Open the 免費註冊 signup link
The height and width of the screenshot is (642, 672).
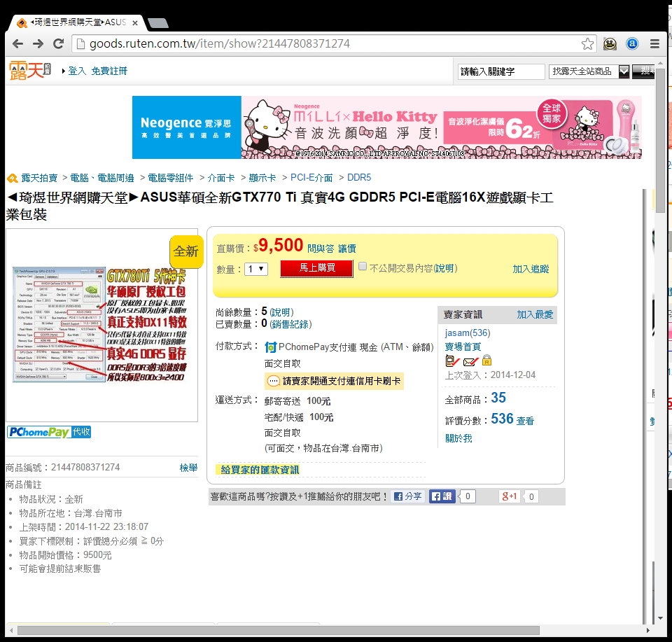coord(109,71)
